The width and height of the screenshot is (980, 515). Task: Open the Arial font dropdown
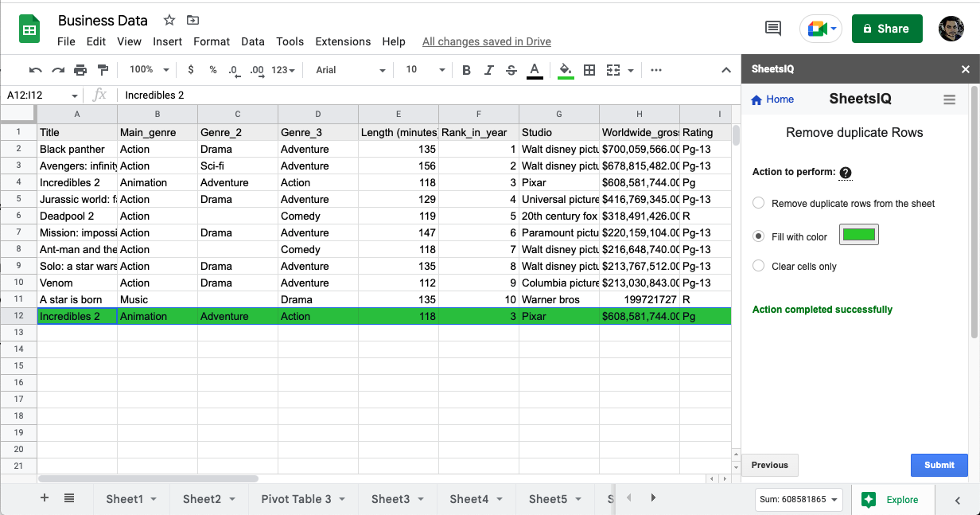(350, 70)
